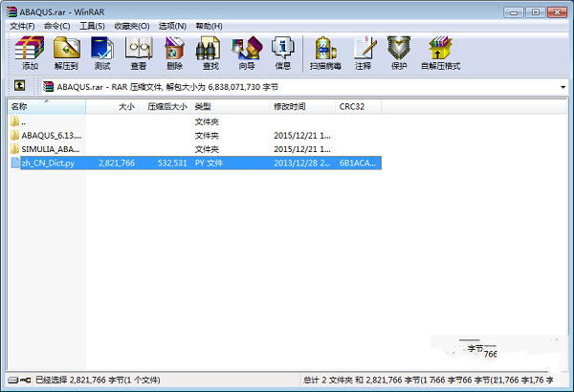Click the ABAQUS_6.13 folder icon
The width and height of the screenshot is (574, 392).
pos(14,135)
